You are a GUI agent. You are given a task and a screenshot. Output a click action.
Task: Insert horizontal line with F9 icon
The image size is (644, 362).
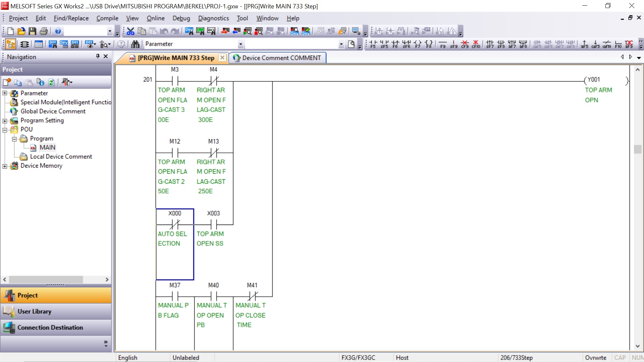click(443, 44)
